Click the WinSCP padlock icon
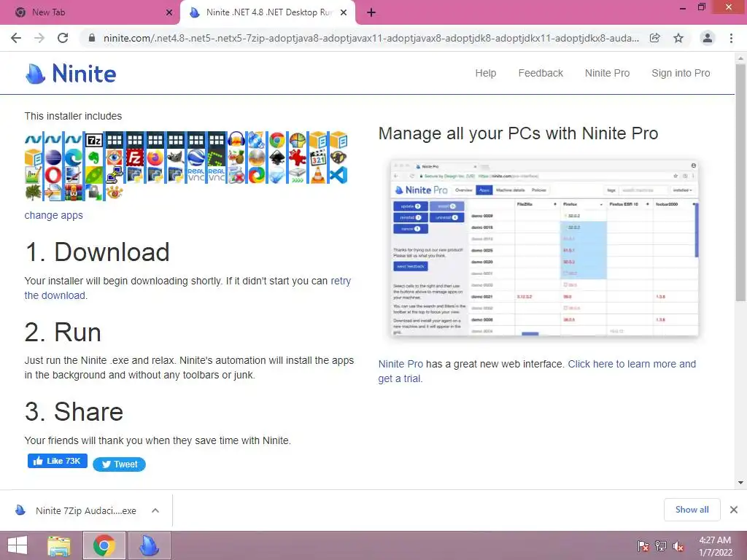The height and width of the screenshot is (560, 747). click(x=93, y=192)
